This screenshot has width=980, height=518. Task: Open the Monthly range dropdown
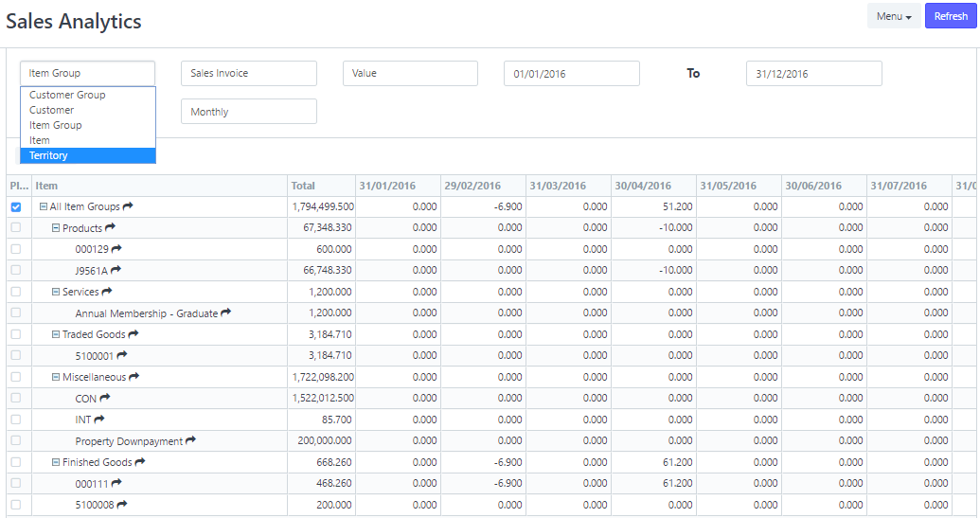249,111
